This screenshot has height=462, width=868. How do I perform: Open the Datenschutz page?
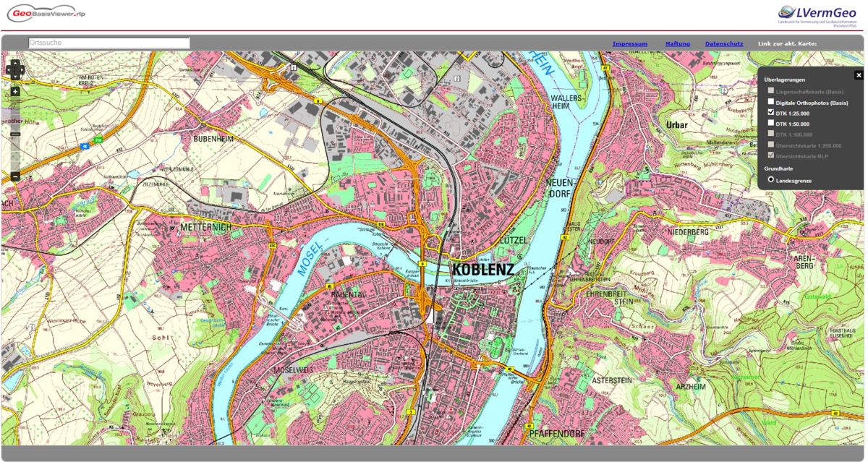[x=723, y=43]
